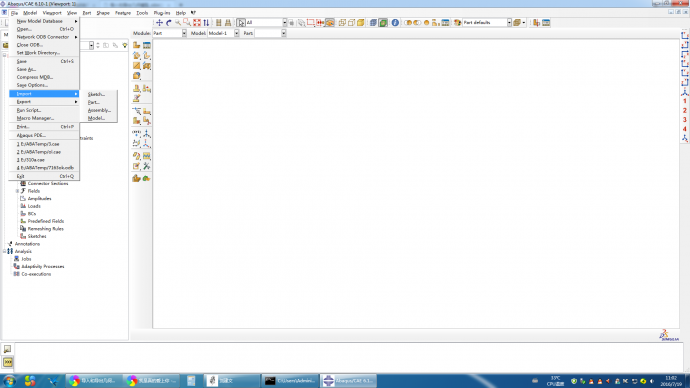Select Loads in model tree
This screenshot has height=388, width=690.
(x=34, y=206)
